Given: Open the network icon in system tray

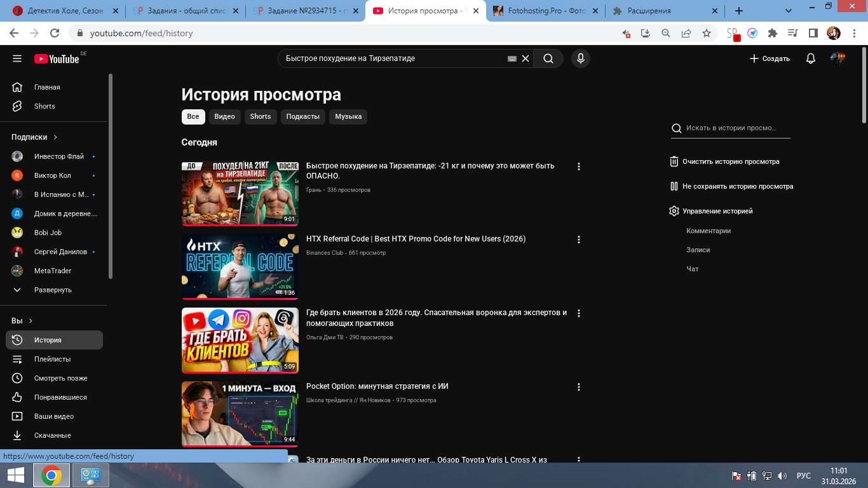Looking at the screenshot, I should (767, 475).
